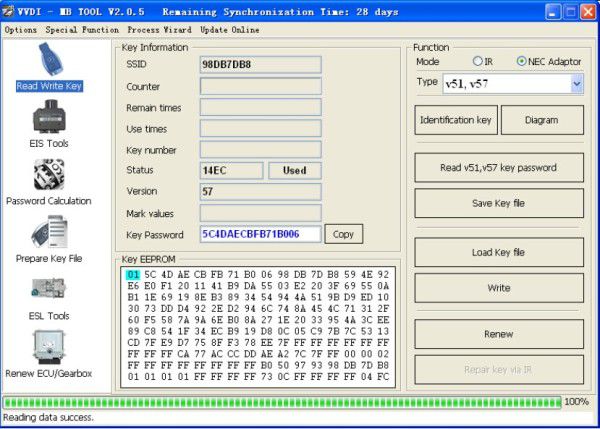Open the Update Online menu

click(x=230, y=30)
